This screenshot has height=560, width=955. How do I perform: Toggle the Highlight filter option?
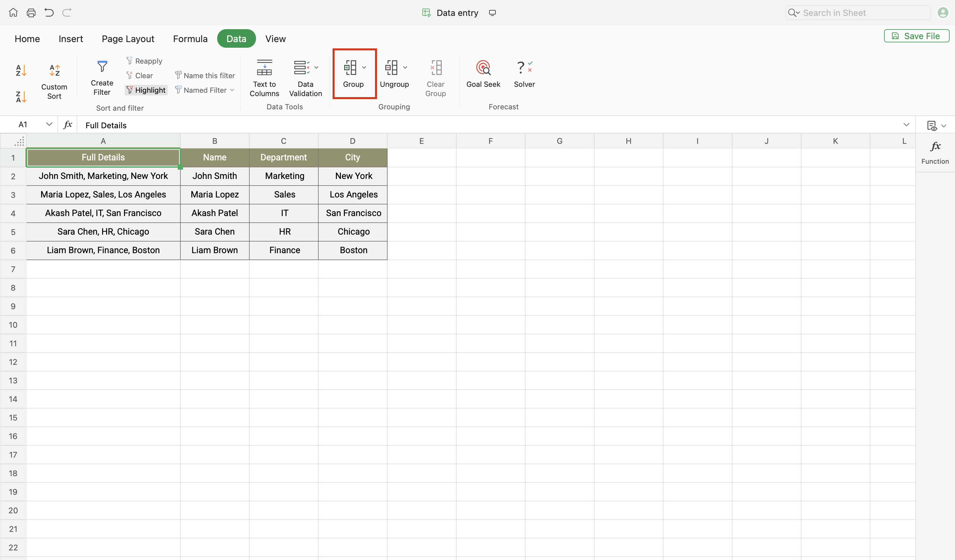coord(146,90)
